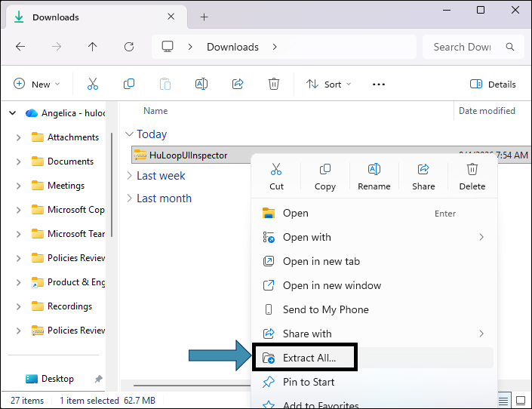Expand the Last month group
The width and height of the screenshot is (532, 409).
click(x=129, y=198)
